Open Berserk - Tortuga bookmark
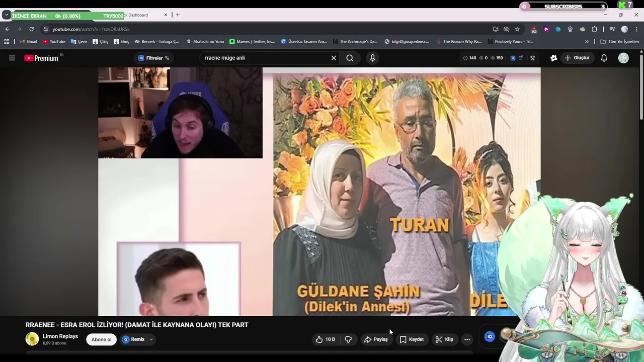Screen dimensions: 644x362 (x=156, y=42)
